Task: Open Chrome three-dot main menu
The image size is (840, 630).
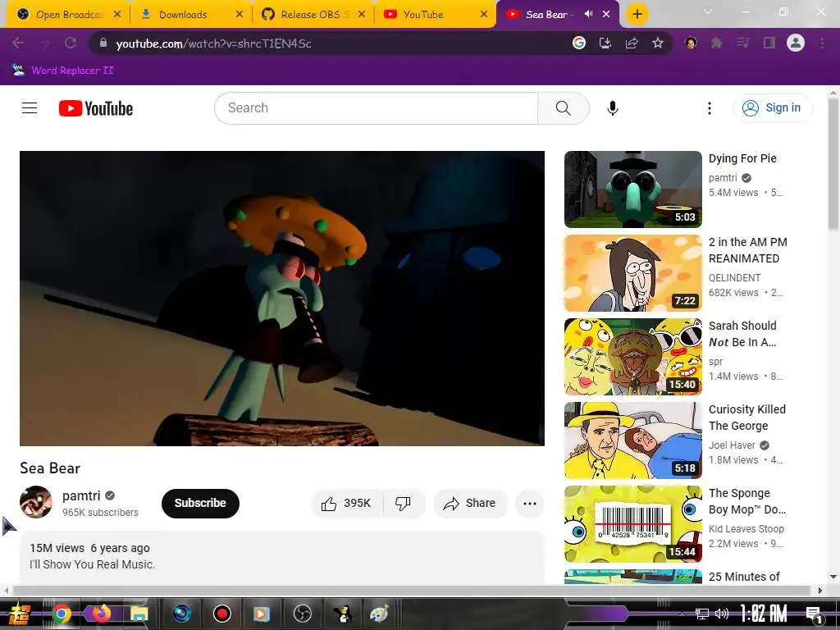Action: pyautogui.click(x=822, y=43)
